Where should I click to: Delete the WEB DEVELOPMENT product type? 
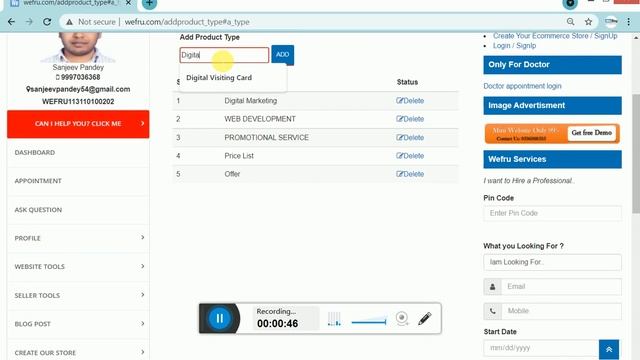pos(410,119)
